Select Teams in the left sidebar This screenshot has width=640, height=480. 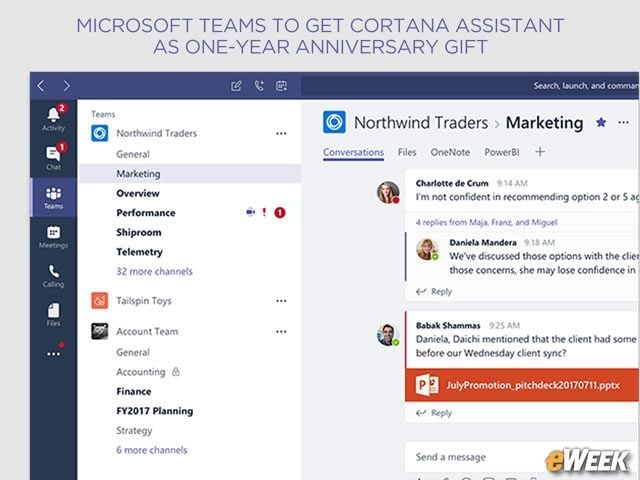pos(53,198)
